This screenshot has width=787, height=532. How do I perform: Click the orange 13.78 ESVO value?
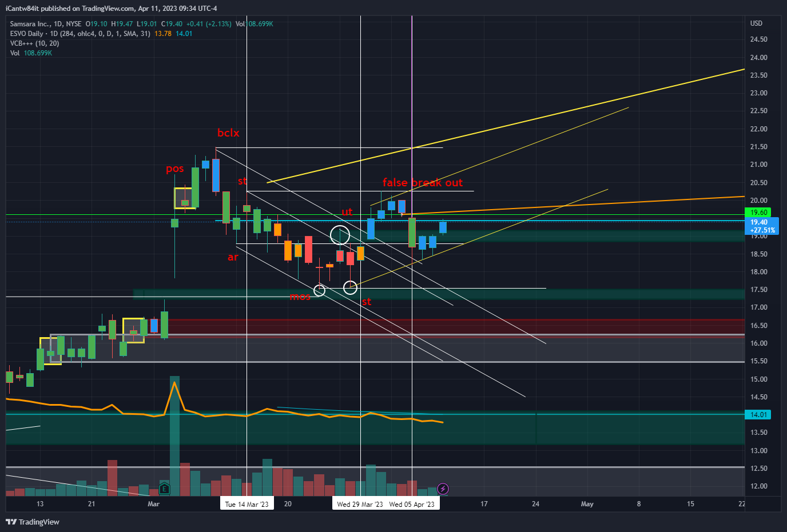163,34
